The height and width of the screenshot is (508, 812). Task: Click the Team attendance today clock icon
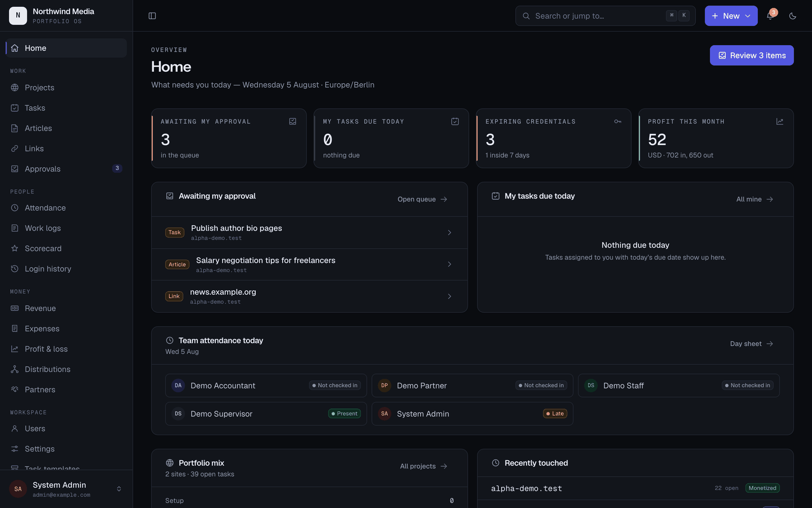170,340
